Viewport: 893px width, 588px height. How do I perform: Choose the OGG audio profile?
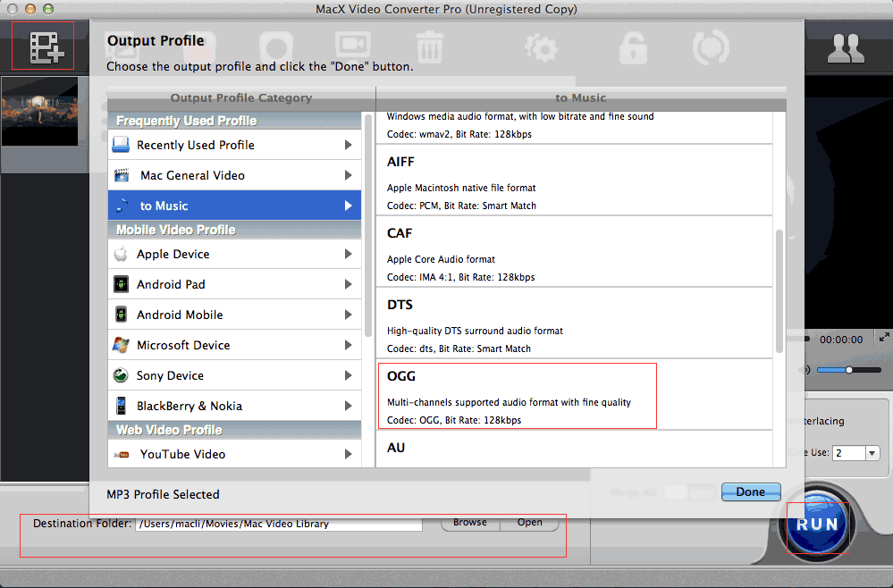(575, 394)
